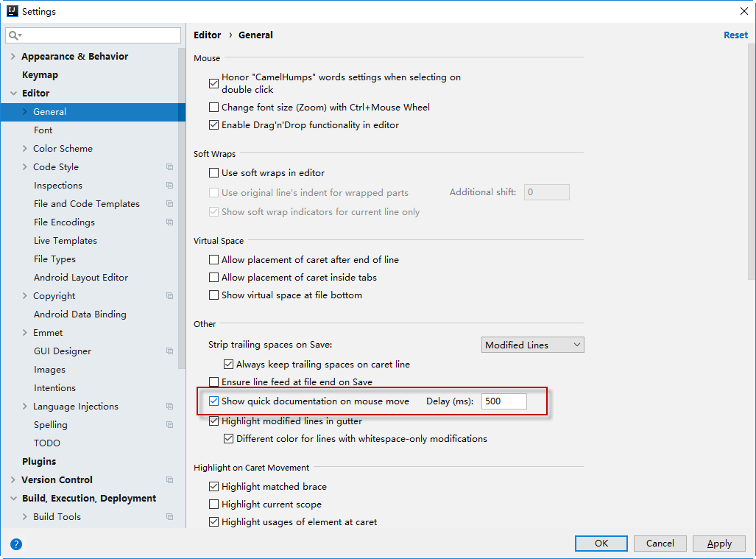Viewport: 756px width, 559px height.
Task: Click the project-level icon beside Code Style
Action: click(x=170, y=167)
